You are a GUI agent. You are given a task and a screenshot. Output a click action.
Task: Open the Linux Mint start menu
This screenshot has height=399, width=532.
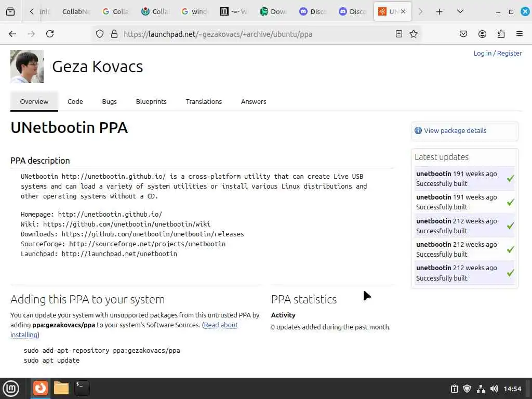tap(11, 388)
